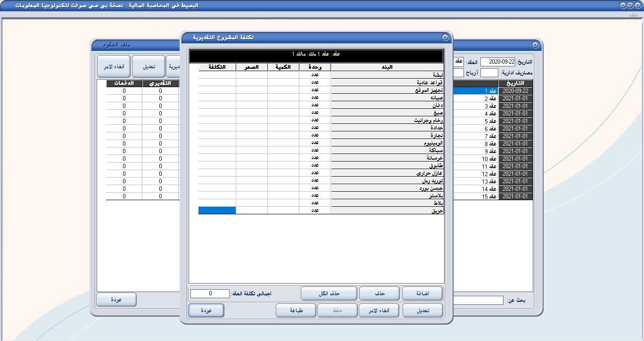
Task: Click the طباعة (Print) button
Action: pos(296,310)
